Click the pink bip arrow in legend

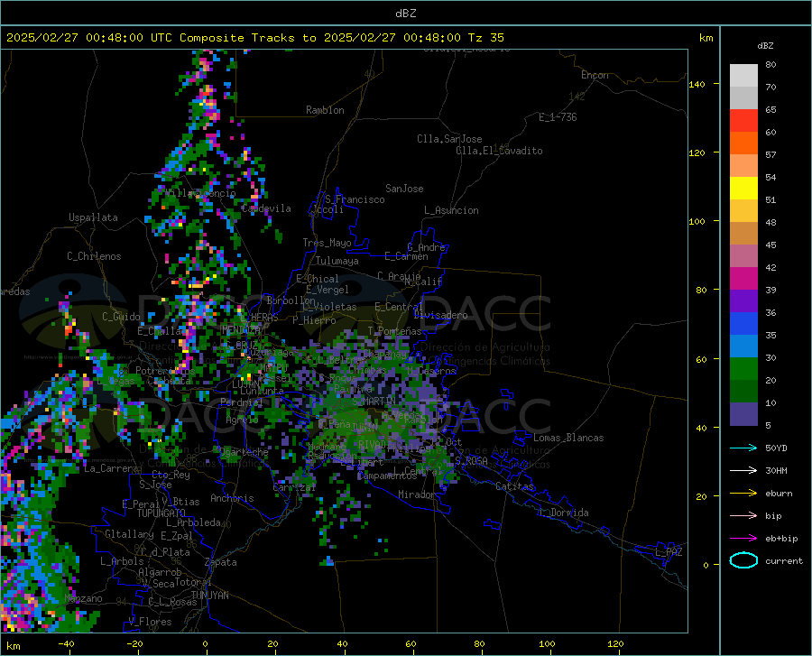[x=743, y=516]
